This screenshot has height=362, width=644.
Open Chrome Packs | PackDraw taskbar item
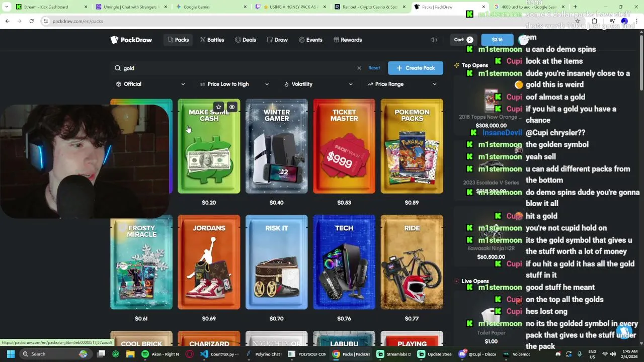(351, 354)
